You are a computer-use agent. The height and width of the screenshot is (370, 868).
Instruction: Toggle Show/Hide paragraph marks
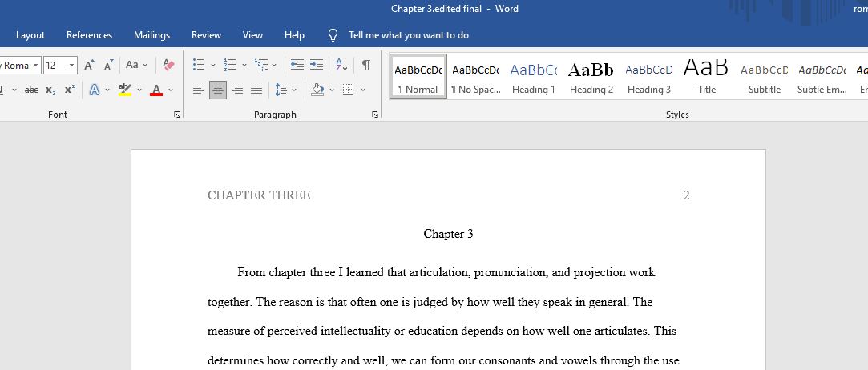(x=366, y=65)
